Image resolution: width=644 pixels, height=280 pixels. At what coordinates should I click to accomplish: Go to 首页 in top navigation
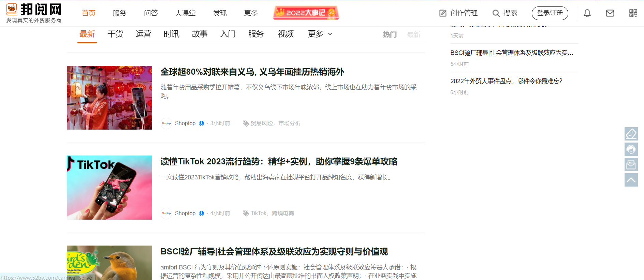89,13
